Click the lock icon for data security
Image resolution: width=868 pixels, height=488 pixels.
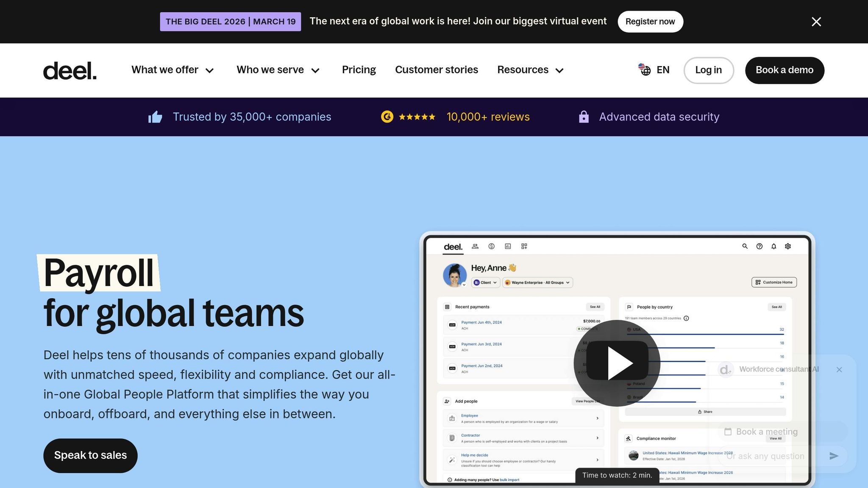click(x=584, y=117)
